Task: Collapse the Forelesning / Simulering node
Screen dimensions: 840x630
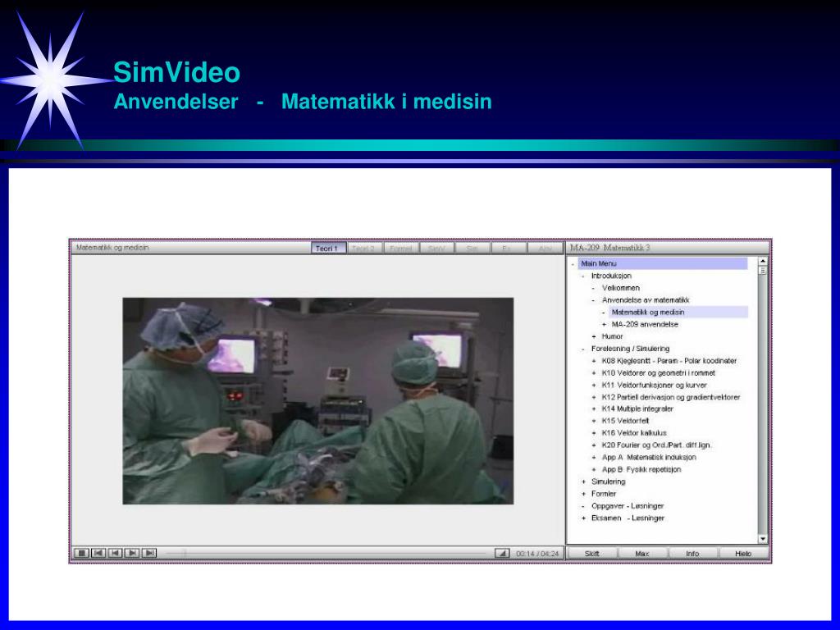Action: pos(583,349)
